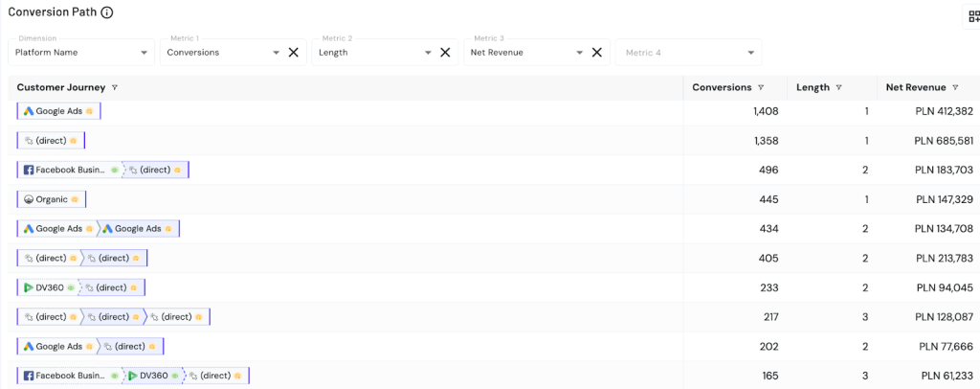Select the Facebook Business to direct journey path
980x389 pixels.
(102, 170)
